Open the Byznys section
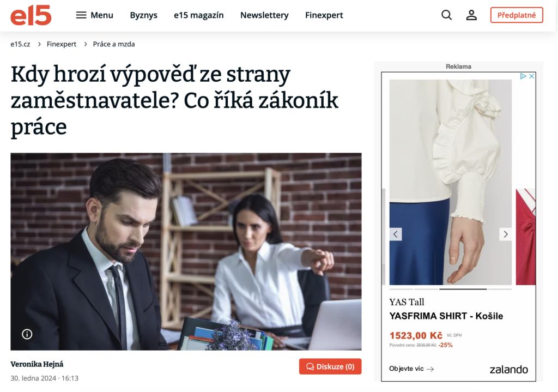The image size is (558, 392). coord(143,15)
